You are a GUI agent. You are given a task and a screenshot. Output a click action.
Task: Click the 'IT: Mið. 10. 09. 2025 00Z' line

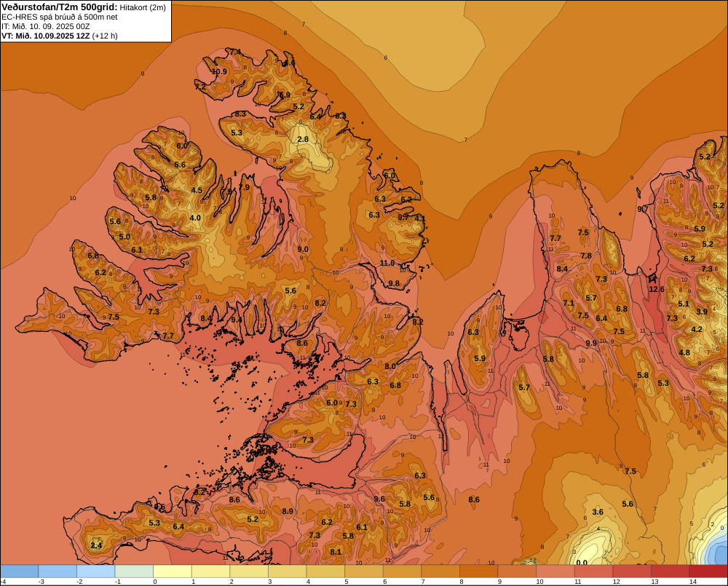pyautogui.click(x=45, y=26)
